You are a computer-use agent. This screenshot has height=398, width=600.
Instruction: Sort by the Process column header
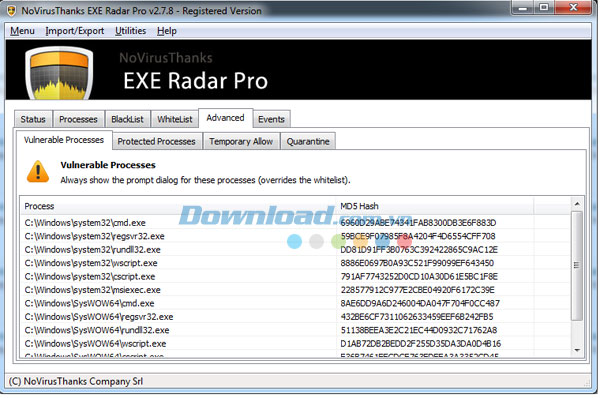[x=178, y=206]
